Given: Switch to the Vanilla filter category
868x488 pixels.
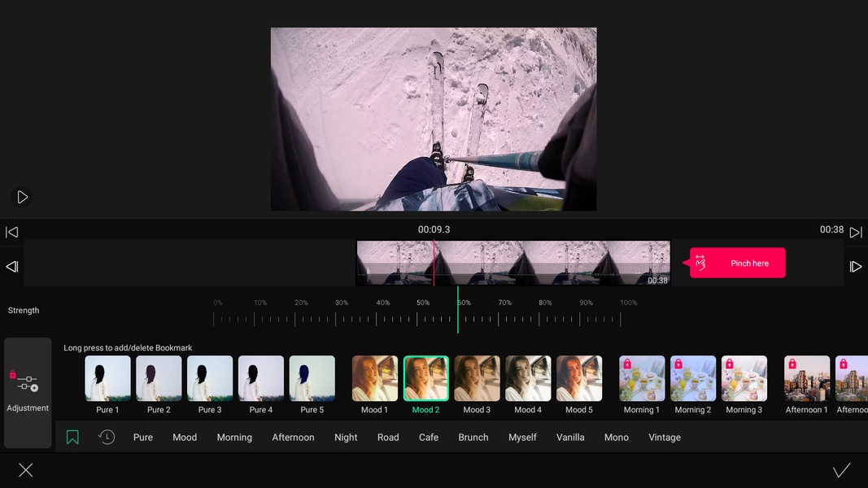Looking at the screenshot, I should coord(570,437).
